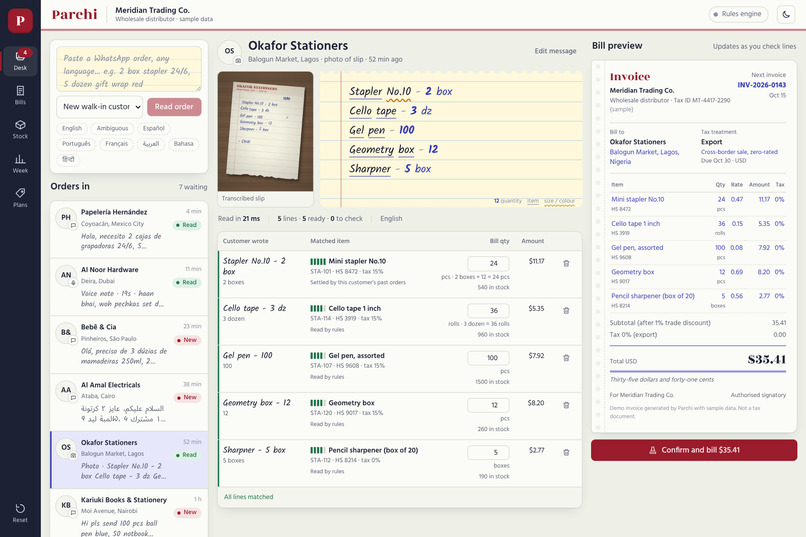Select the English sample chip
Screen dimensions: 806x537
tap(72, 128)
